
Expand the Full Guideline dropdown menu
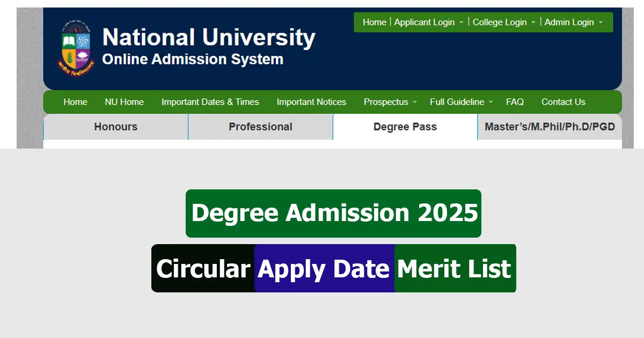460,102
